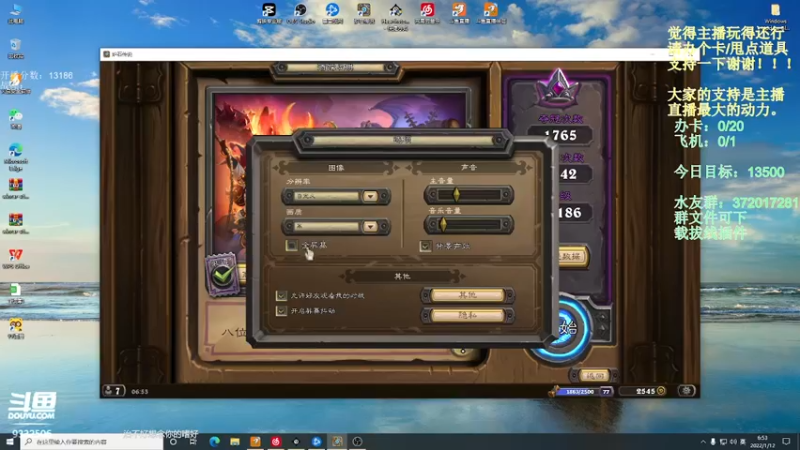Open the second WinRAR archive desktop icon
Screen dimensions: 800x450
(x=16, y=223)
